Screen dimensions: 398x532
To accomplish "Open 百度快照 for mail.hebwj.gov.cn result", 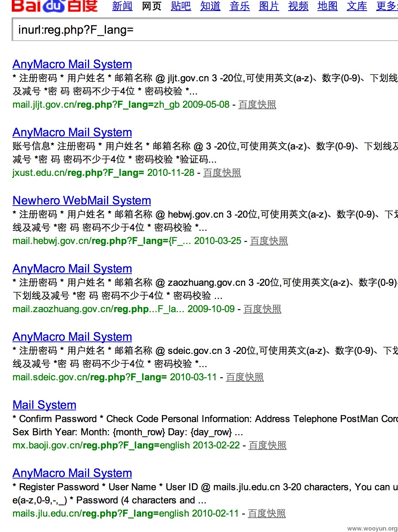I will [x=269, y=241].
